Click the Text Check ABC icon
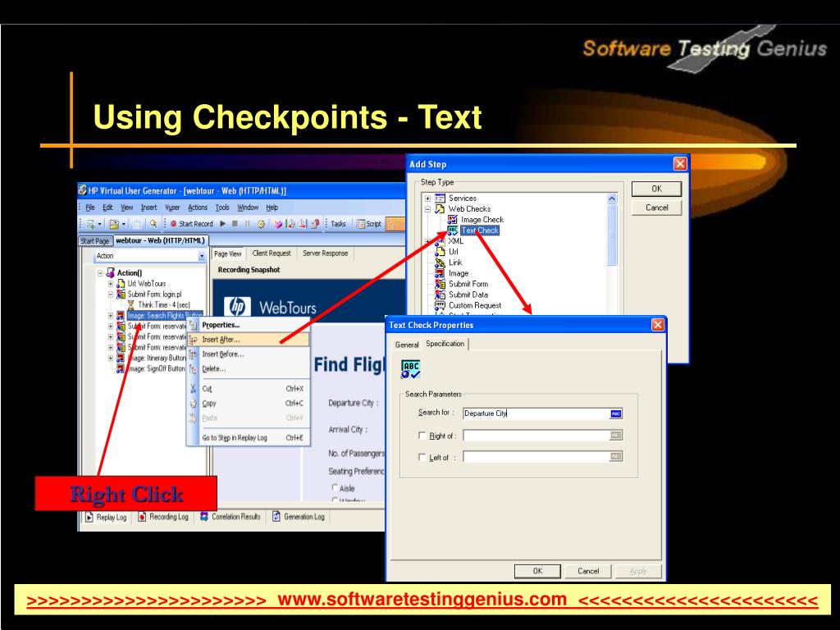The image size is (840, 630). (453, 231)
